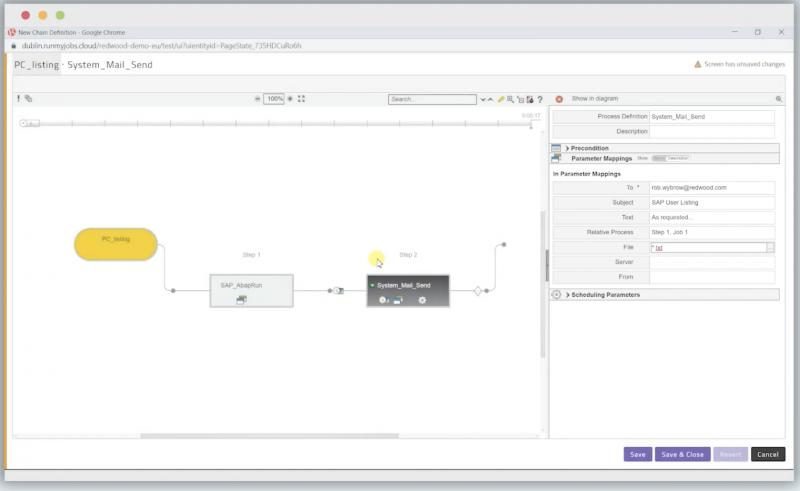Click the Save & Close button
The height and width of the screenshot is (491, 800).
pyautogui.click(x=682, y=454)
